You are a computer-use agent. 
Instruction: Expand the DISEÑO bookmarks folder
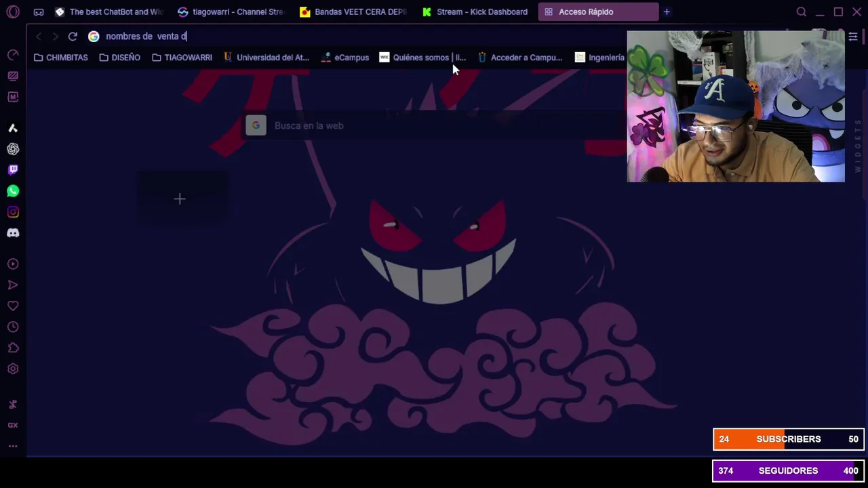coord(120,58)
